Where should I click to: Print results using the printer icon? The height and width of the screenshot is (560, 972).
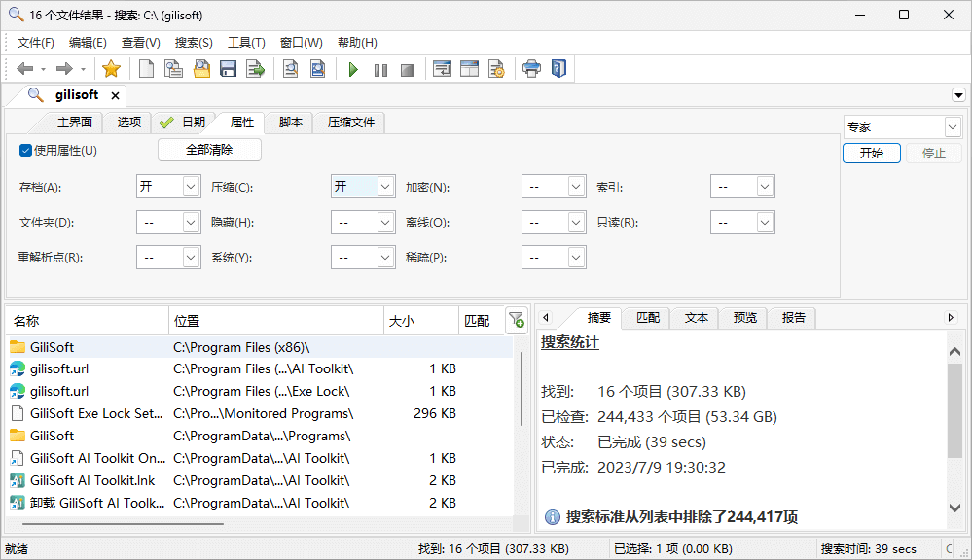pos(531,69)
